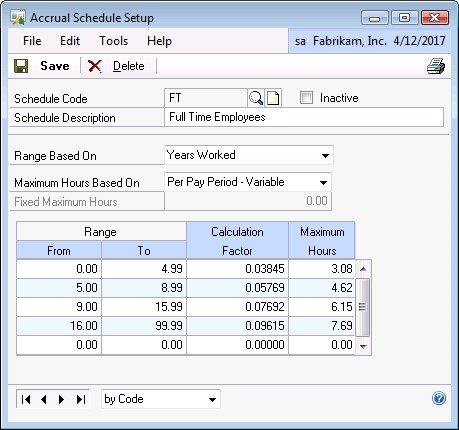Click the Schedule Description label
This screenshot has height=430, width=459.
pyautogui.click(x=65, y=118)
